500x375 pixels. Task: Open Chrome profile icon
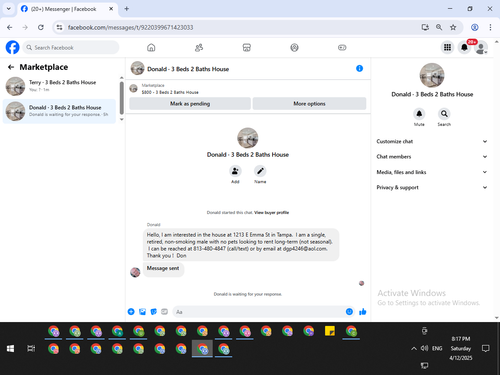coord(475,27)
